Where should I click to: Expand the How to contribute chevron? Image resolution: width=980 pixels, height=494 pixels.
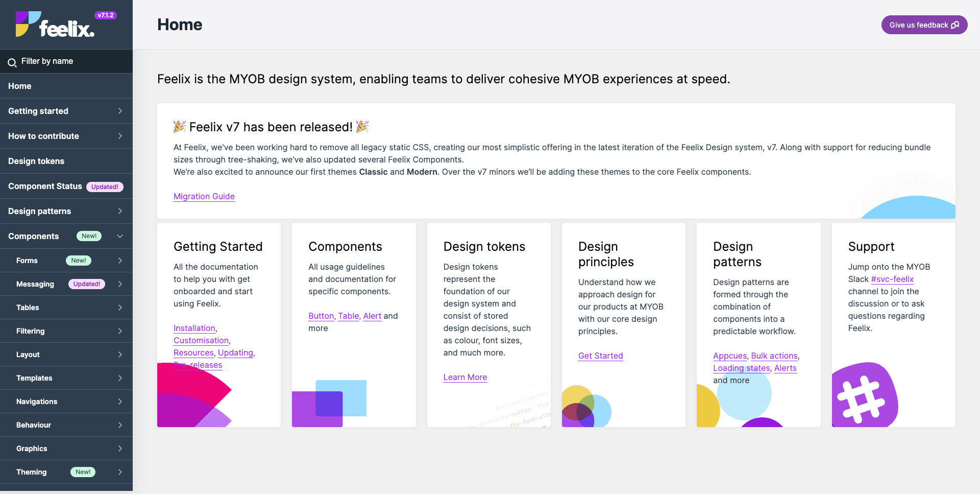[x=120, y=136]
